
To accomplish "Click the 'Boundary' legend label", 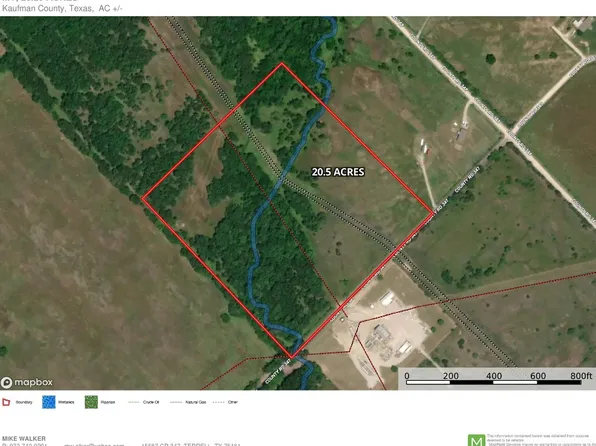I will [24, 402].
